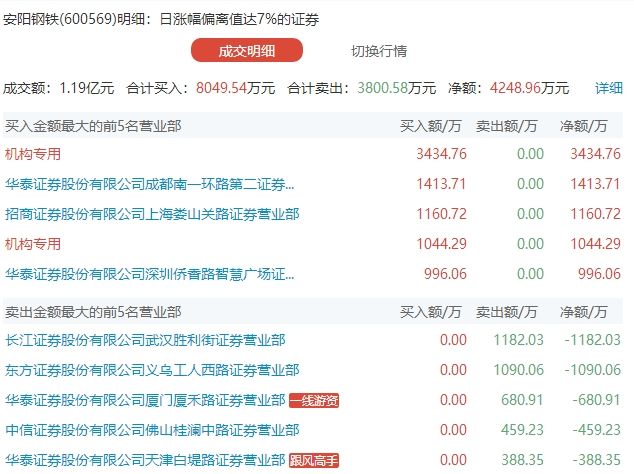Open 招商证券上海娄山关路证券营业部 link
Image resolution: width=634 pixels, height=474 pixels.
152,214
